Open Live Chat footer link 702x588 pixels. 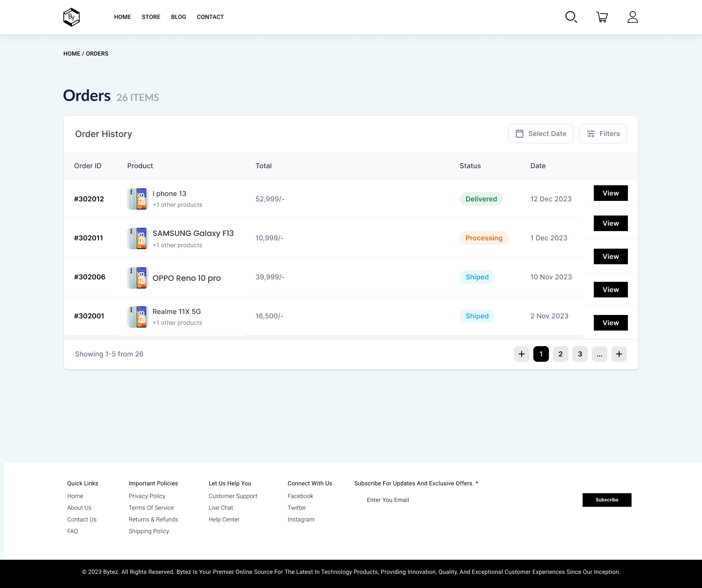(221, 508)
